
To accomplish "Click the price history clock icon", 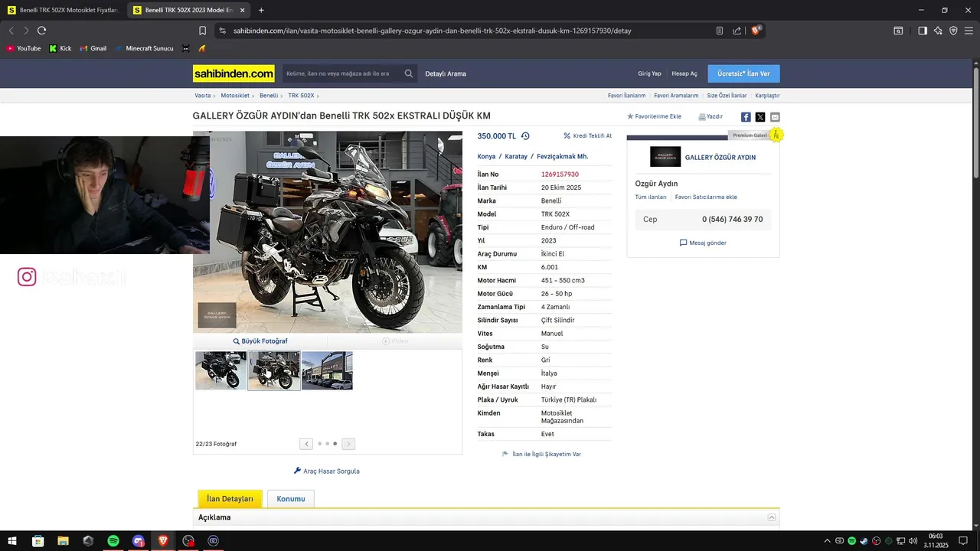I will (525, 136).
